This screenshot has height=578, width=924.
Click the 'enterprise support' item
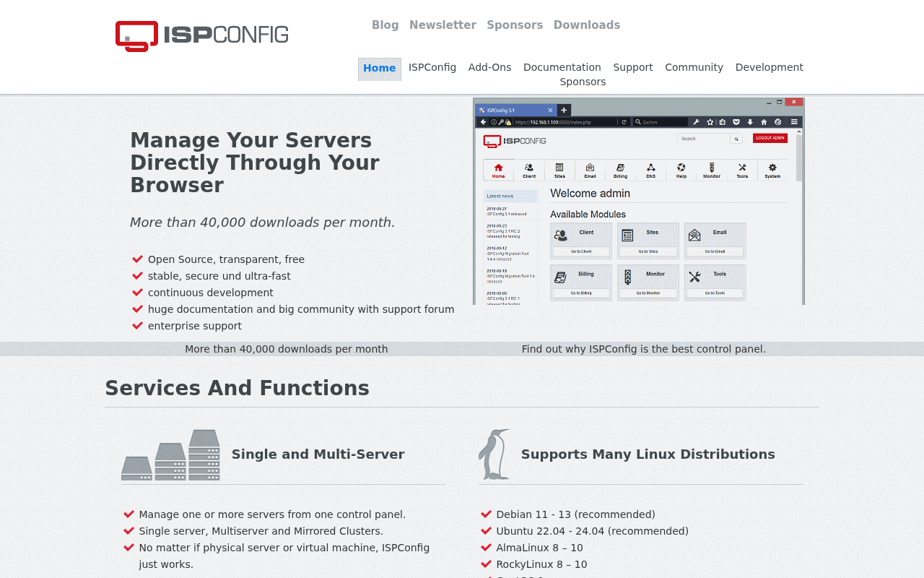pyautogui.click(x=195, y=326)
